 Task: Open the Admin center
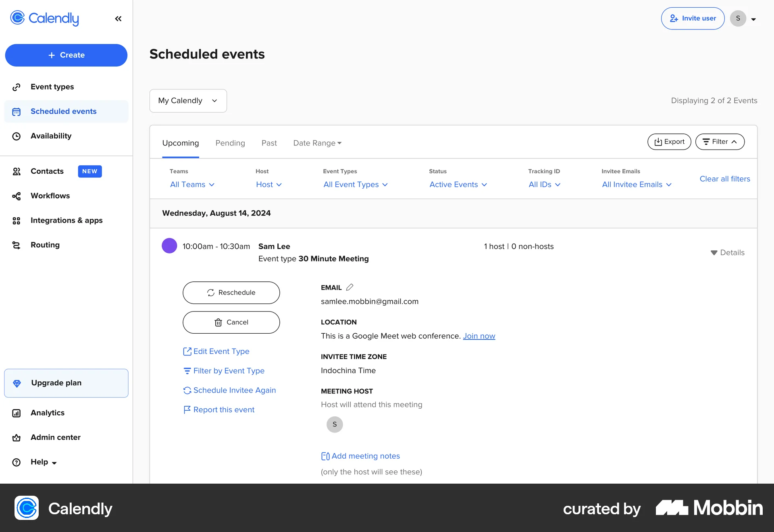click(55, 437)
